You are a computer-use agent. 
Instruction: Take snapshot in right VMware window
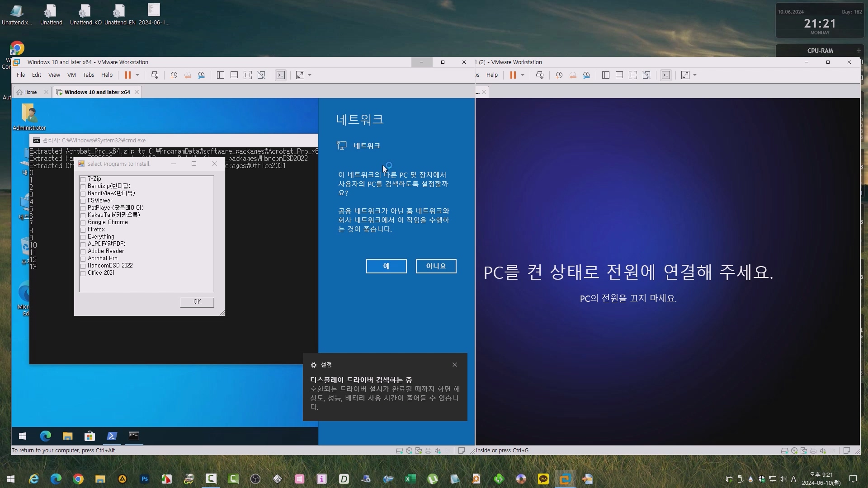click(x=559, y=75)
